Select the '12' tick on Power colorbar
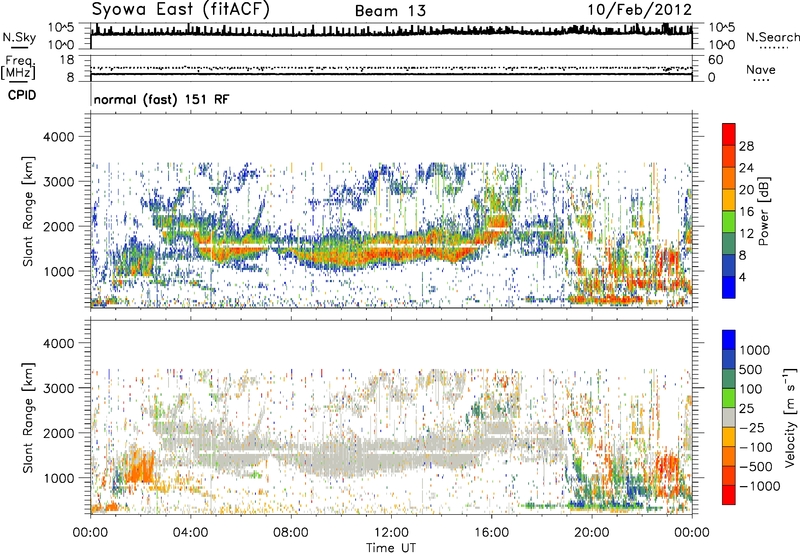Viewport: 800px width, 554px height. [x=746, y=234]
